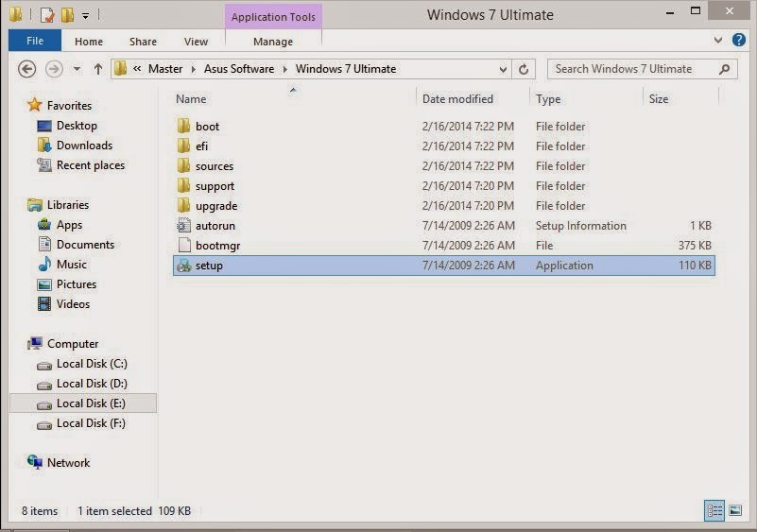Open Local Disk (D:)
This screenshot has height=532, width=757.
coord(92,384)
